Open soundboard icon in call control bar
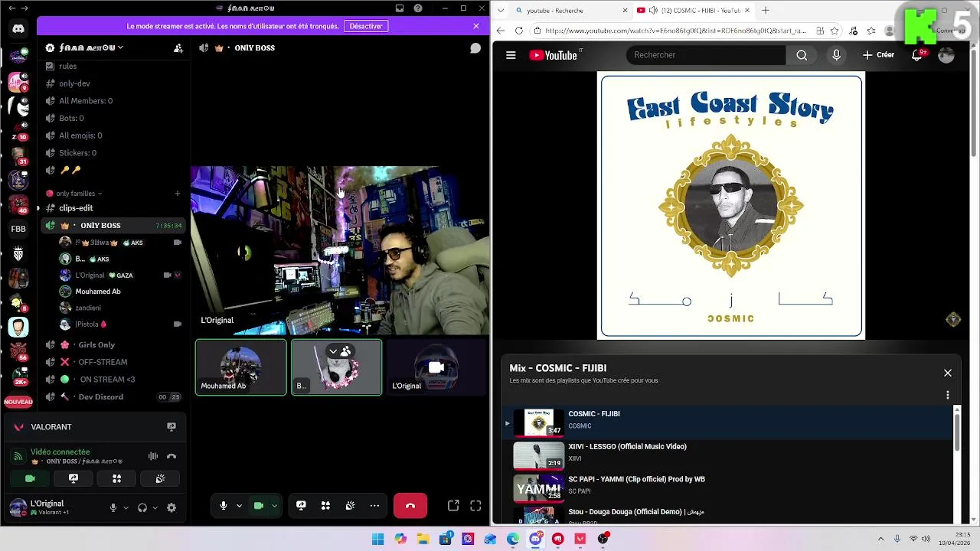The height and width of the screenshot is (551, 980). [350, 506]
